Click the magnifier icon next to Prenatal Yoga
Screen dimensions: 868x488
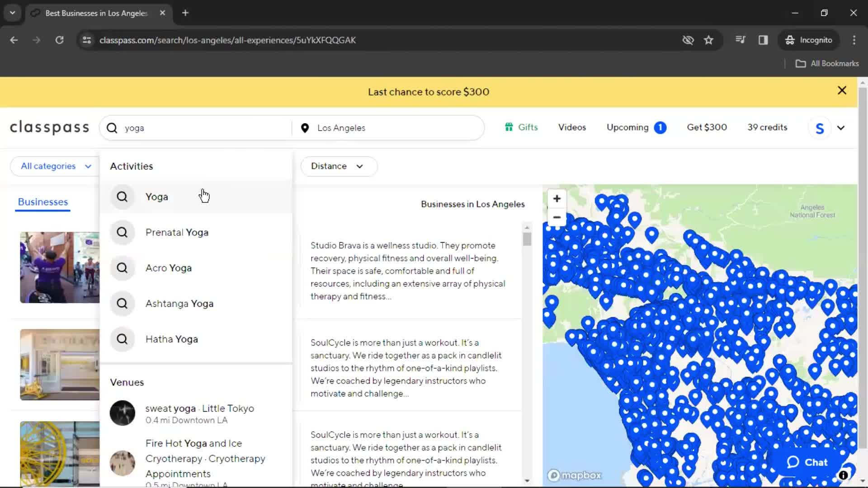[x=122, y=232]
